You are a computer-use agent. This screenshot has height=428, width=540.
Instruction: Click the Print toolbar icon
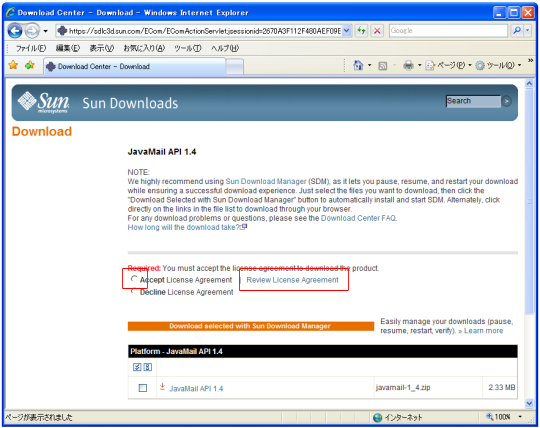408,65
